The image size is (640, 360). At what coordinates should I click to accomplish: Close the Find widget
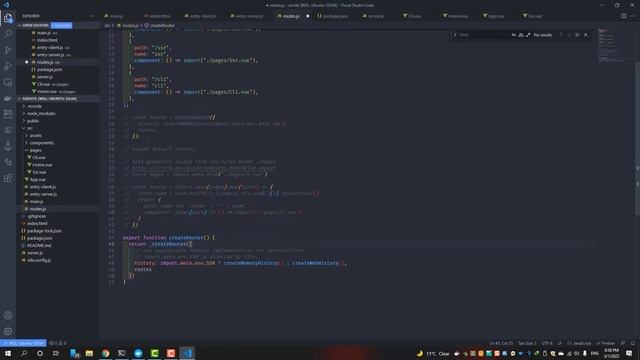[586, 35]
